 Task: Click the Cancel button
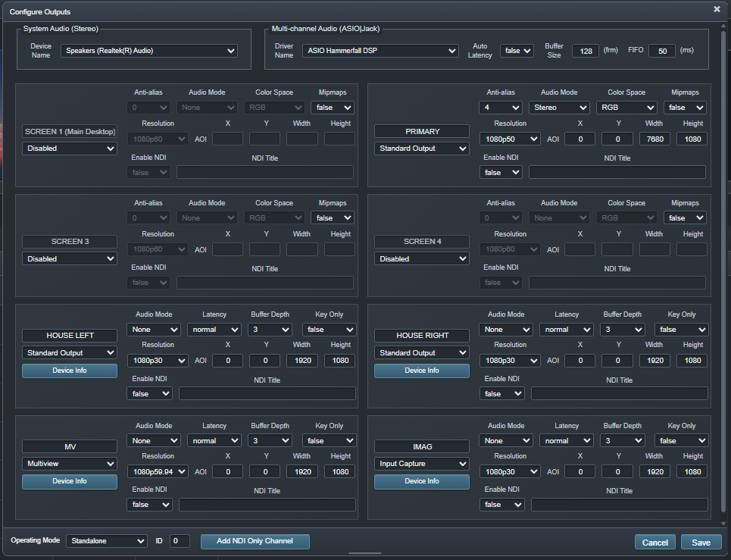click(x=655, y=543)
